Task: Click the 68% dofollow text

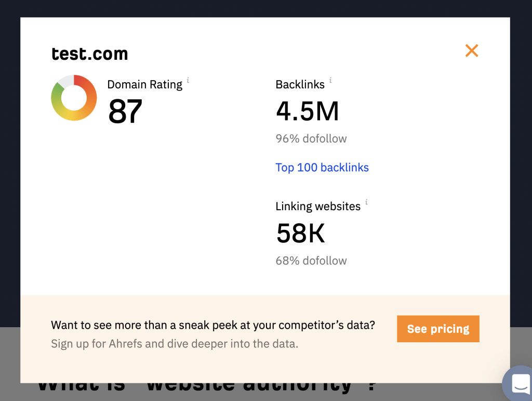Action: 311,261
